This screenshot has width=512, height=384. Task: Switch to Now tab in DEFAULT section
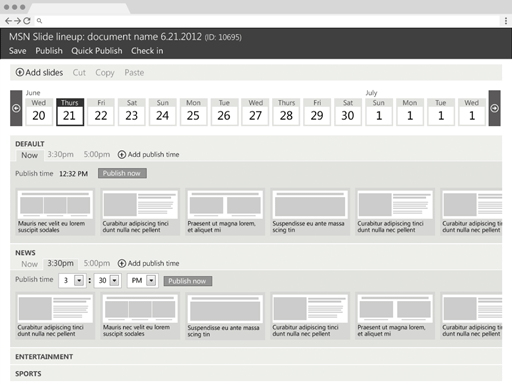pyautogui.click(x=29, y=155)
